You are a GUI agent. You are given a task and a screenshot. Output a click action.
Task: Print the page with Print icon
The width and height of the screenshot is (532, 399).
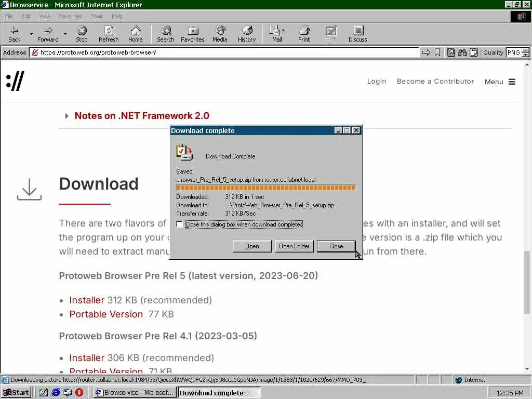pyautogui.click(x=304, y=34)
